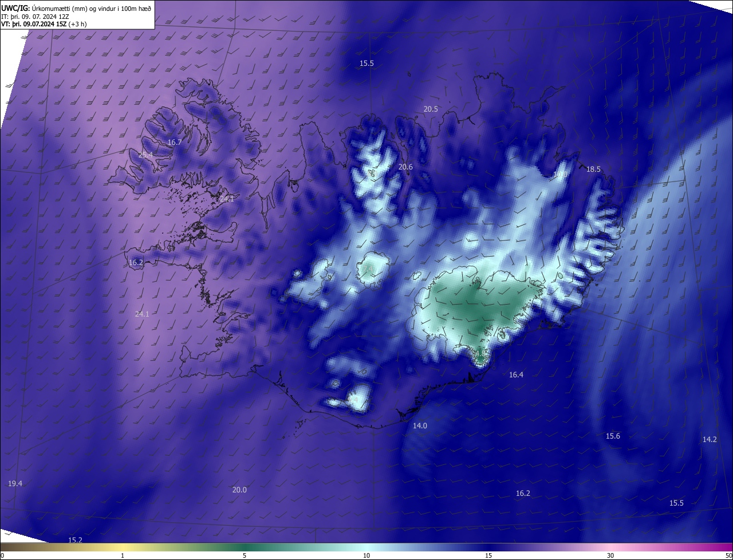The width and height of the screenshot is (733, 560).
Task: Click the color scale tick labeled 0
Action: coord(2,555)
